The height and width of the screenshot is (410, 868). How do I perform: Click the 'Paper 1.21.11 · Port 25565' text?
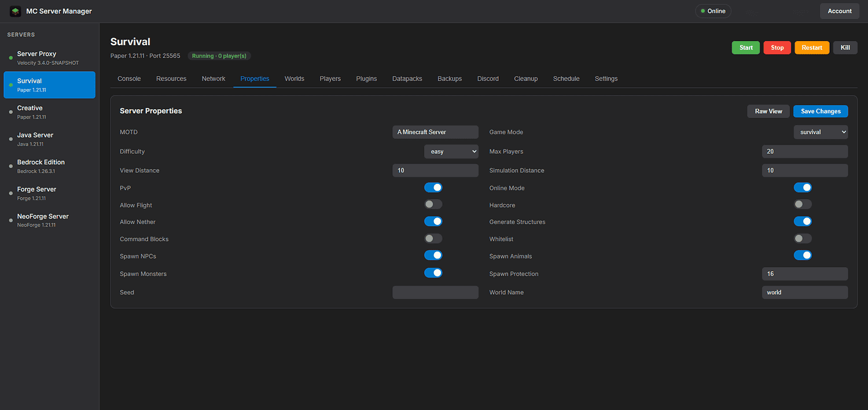pos(145,56)
